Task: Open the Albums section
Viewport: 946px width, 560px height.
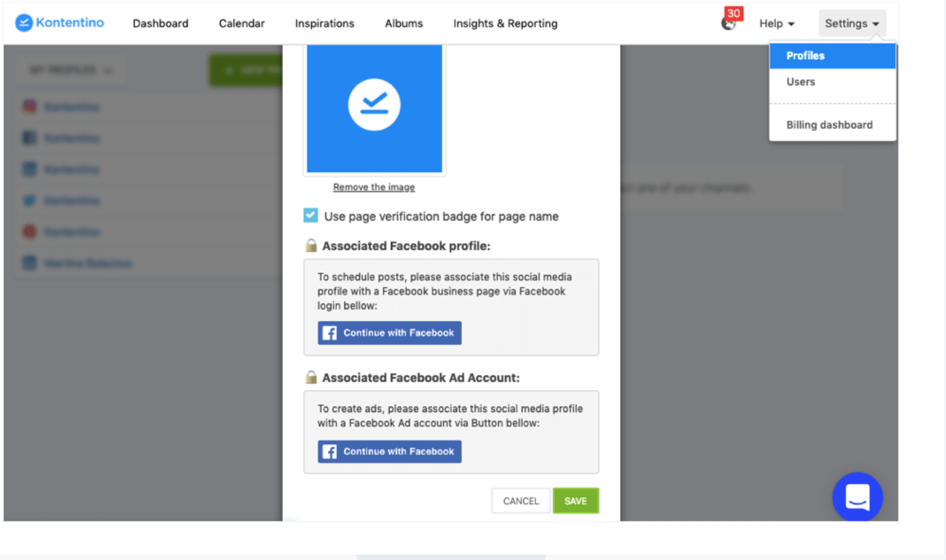Action: [404, 24]
